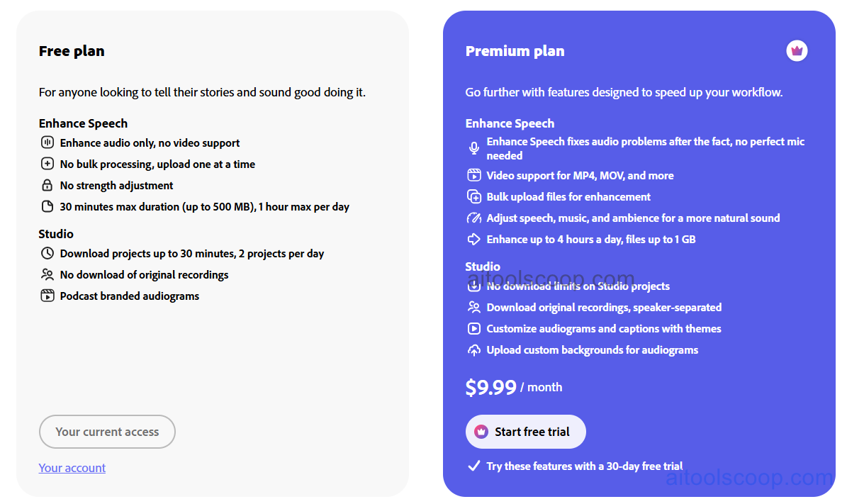Click the upload icon for custom audiogram backgrounds
The image size is (847, 504).
point(473,349)
